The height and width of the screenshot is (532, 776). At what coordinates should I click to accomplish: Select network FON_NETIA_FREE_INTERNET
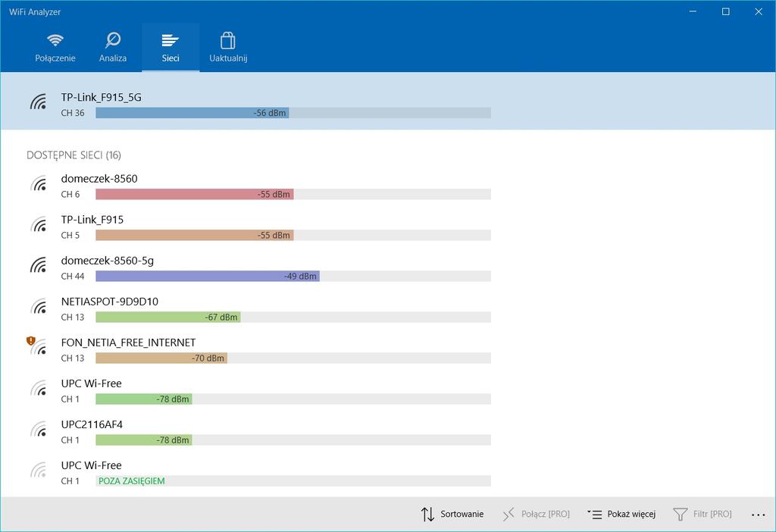coord(128,343)
